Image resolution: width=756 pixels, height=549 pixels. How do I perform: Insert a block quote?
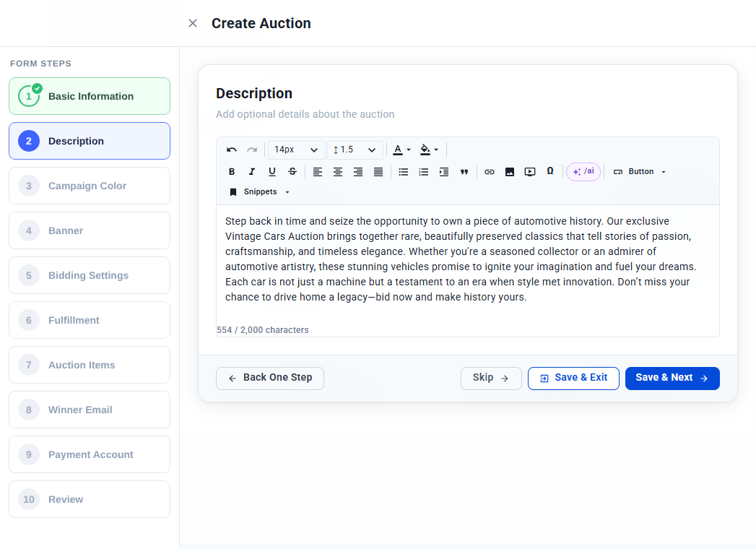coord(464,172)
